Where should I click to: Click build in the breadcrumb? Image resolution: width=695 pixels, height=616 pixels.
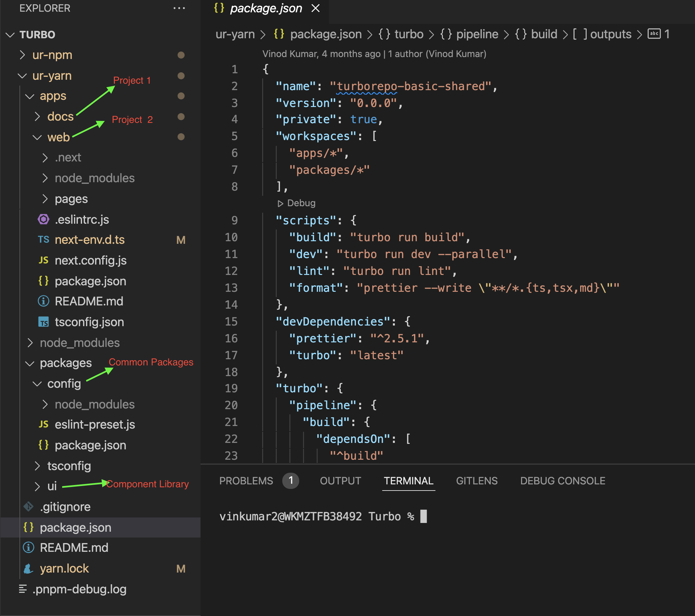544,34
